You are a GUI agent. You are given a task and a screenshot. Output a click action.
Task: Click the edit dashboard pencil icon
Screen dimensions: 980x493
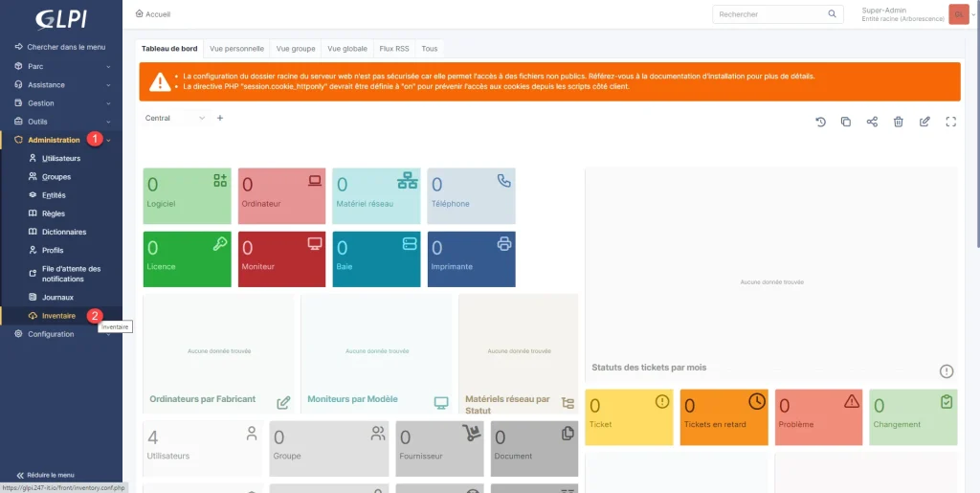924,122
